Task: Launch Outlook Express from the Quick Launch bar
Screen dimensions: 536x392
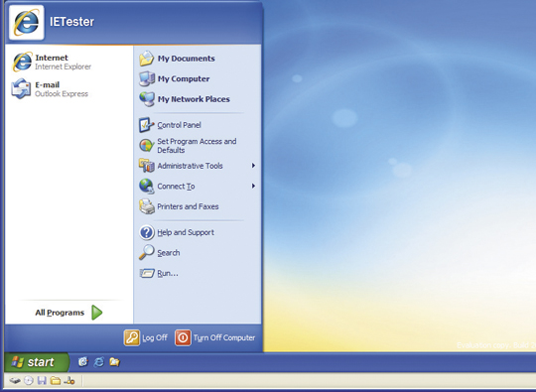Action: coord(82,361)
